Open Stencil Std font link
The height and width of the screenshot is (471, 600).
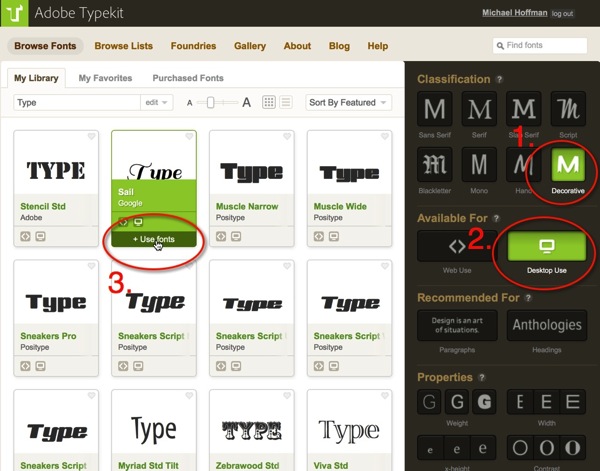coord(43,206)
